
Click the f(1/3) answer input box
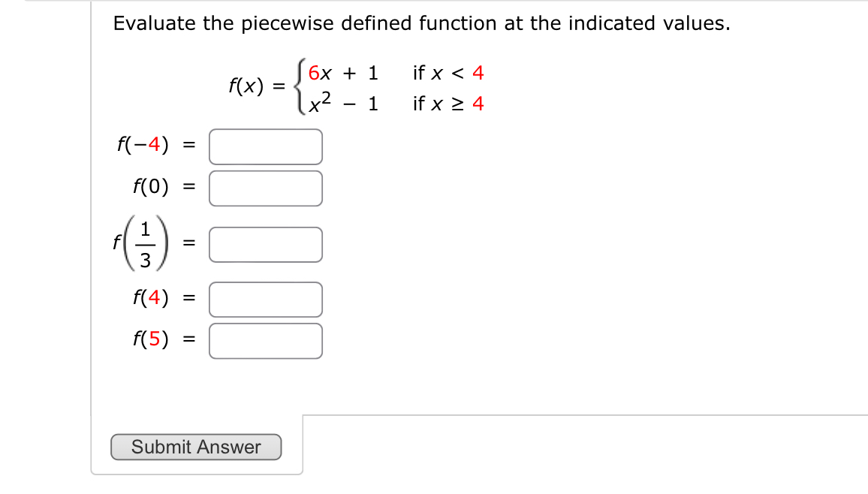point(266,243)
